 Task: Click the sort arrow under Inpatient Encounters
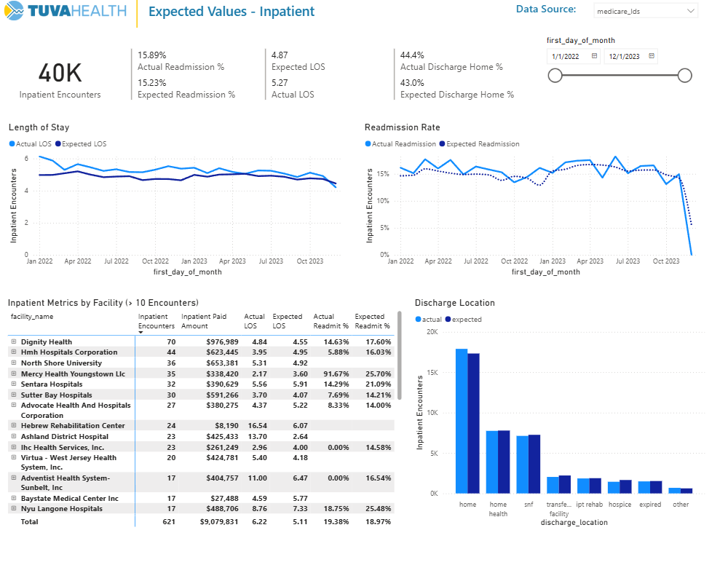click(x=141, y=332)
